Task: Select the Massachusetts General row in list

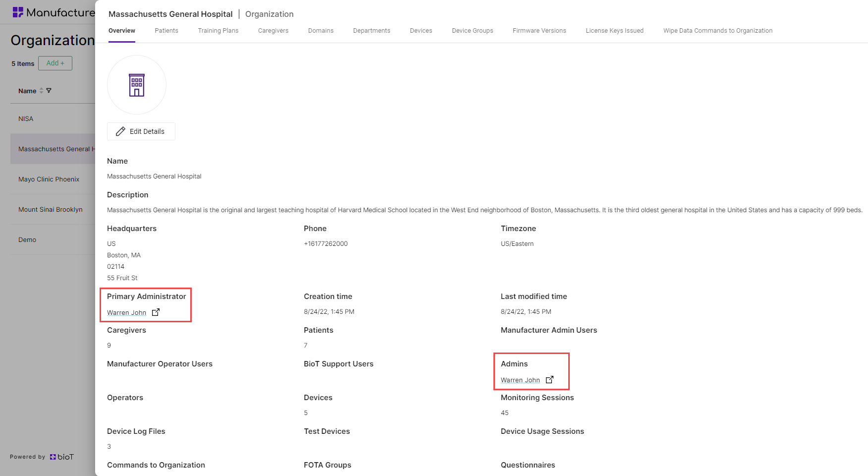Action: tap(53, 149)
